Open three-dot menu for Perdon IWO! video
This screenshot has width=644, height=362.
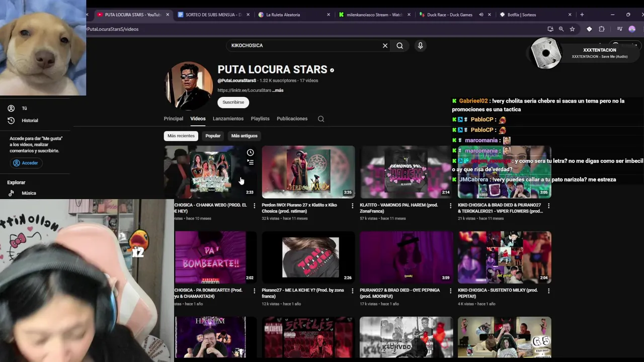pyautogui.click(x=352, y=206)
